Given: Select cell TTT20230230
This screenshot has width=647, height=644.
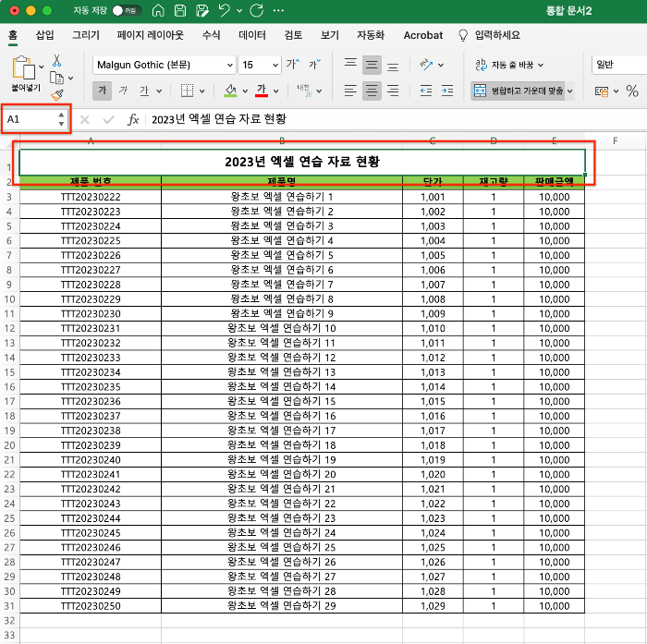Looking at the screenshot, I should [91, 314].
